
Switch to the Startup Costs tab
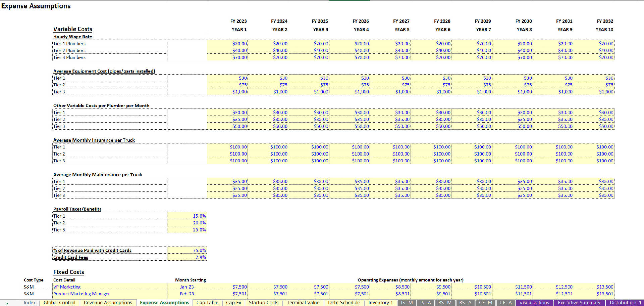[263, 303]
